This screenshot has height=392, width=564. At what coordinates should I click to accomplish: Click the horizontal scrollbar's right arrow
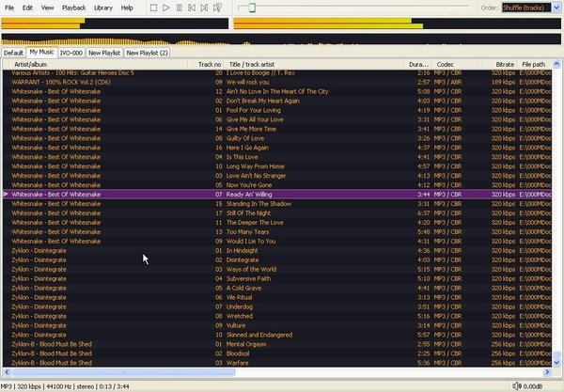[547, 372]
